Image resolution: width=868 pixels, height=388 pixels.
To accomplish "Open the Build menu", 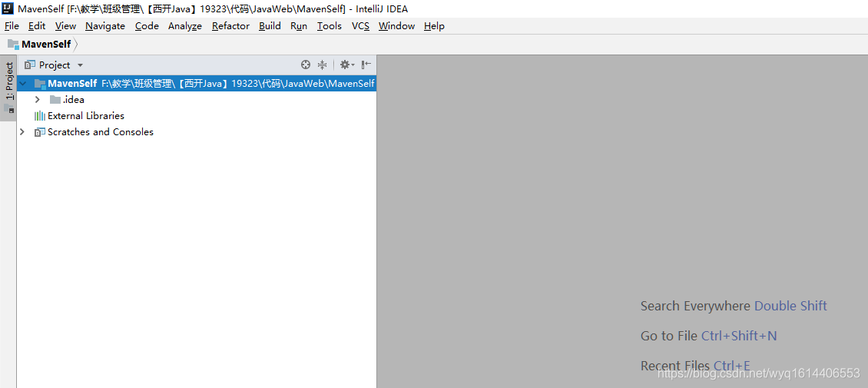I will click(270, 26).
